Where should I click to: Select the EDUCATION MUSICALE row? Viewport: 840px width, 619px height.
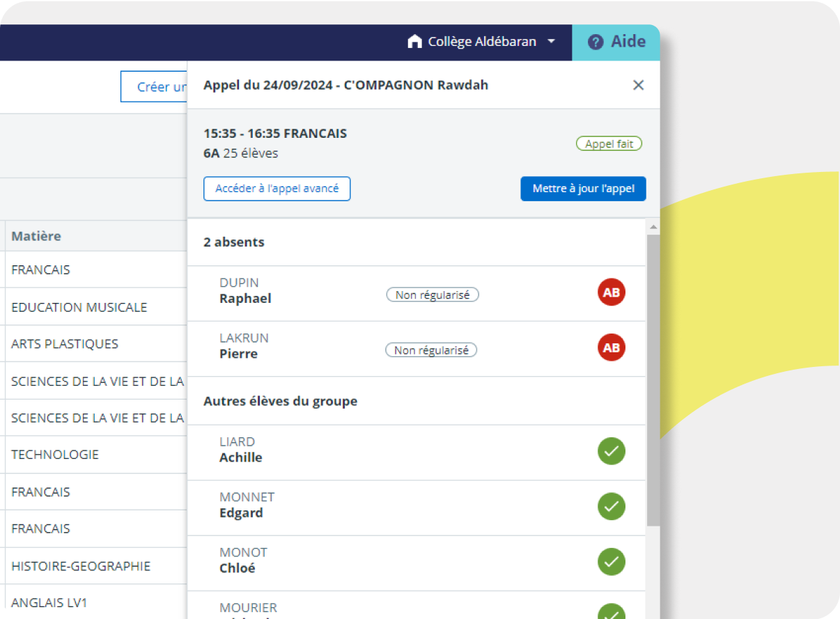(x=93, y=307)
